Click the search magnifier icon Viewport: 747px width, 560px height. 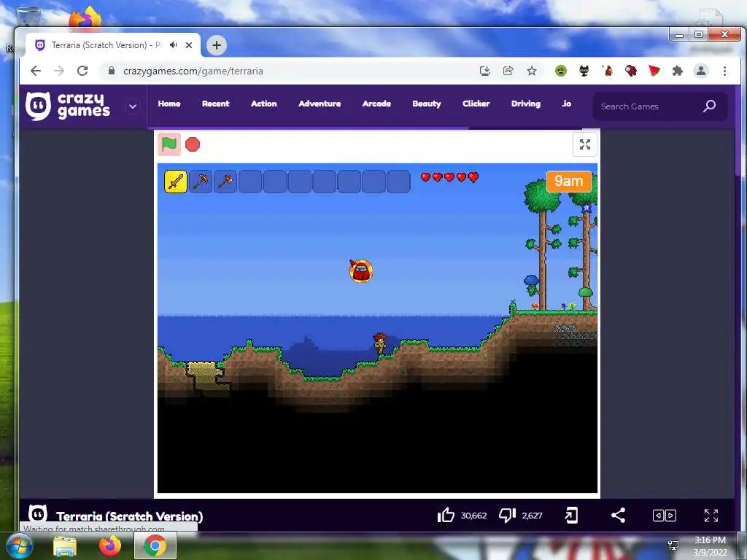coord(709,106)
